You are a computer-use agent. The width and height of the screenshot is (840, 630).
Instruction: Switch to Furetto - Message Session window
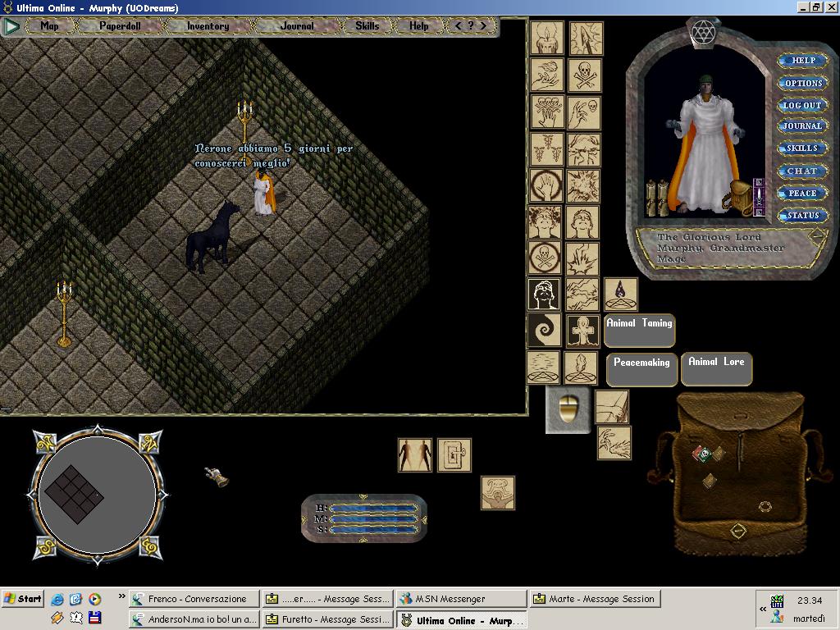click(x=328, y=619)
